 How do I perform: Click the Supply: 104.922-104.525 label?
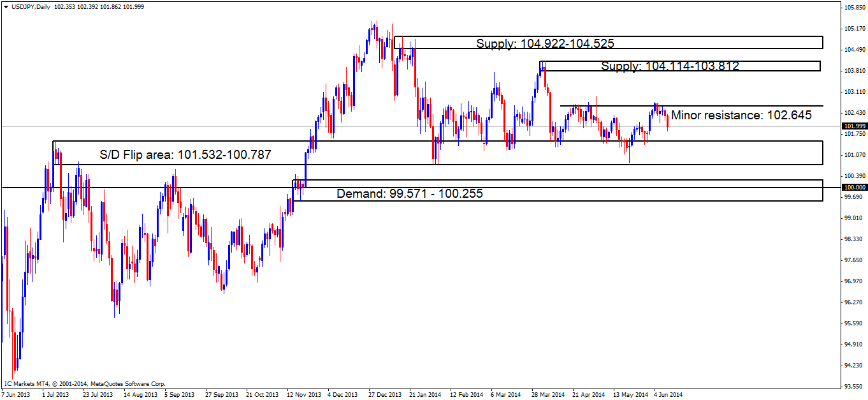[x=545, y=43]
